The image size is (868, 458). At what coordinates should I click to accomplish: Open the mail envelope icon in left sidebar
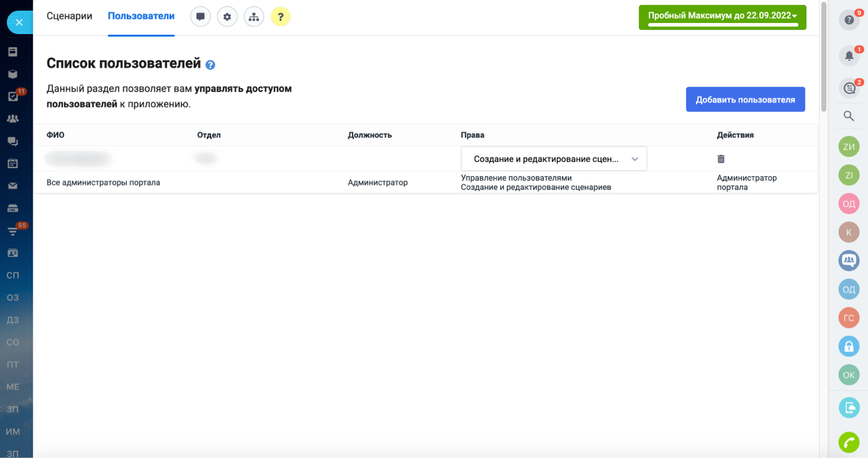click(x=12, y=186)
